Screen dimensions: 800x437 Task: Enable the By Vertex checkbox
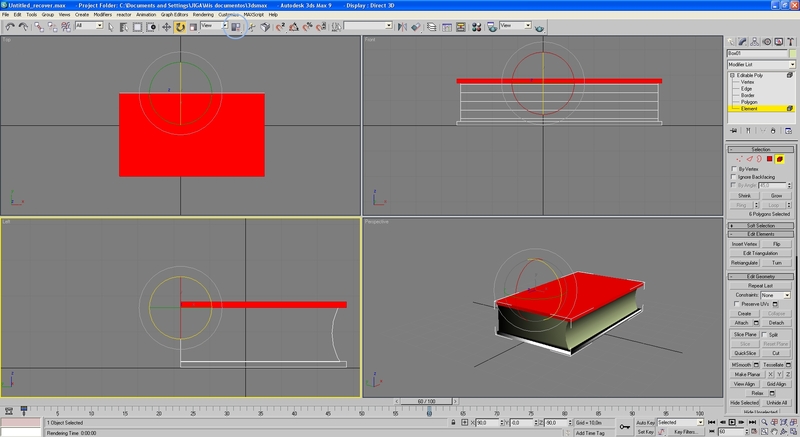coord(734,169)
